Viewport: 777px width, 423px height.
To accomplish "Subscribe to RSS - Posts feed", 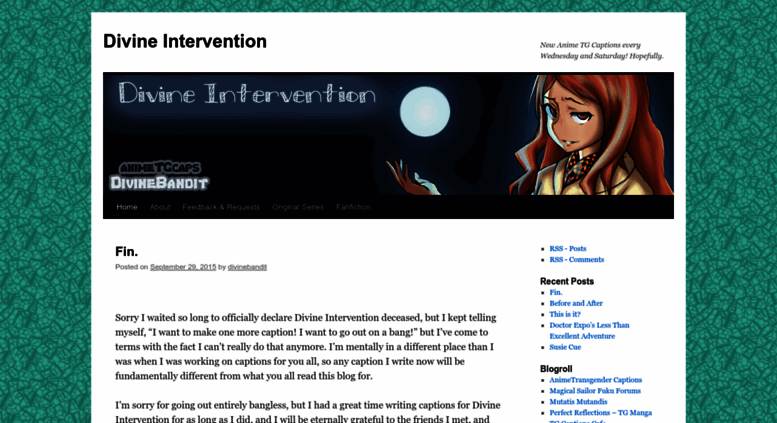I will 568,249.
